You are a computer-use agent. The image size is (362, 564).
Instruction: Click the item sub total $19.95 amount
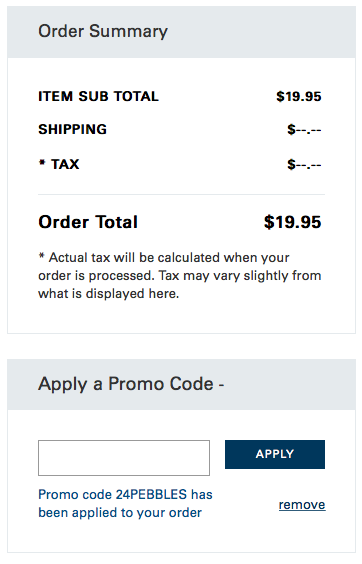[299, 96]
